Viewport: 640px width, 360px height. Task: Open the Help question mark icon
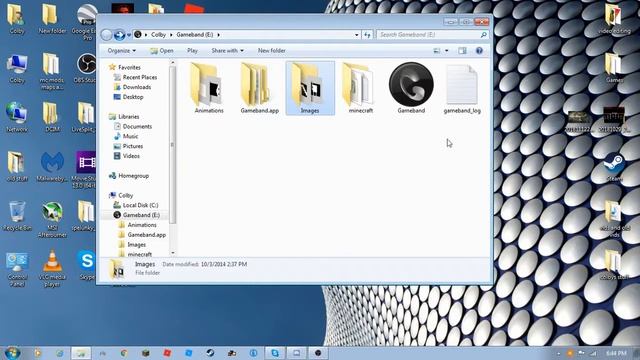479,51
